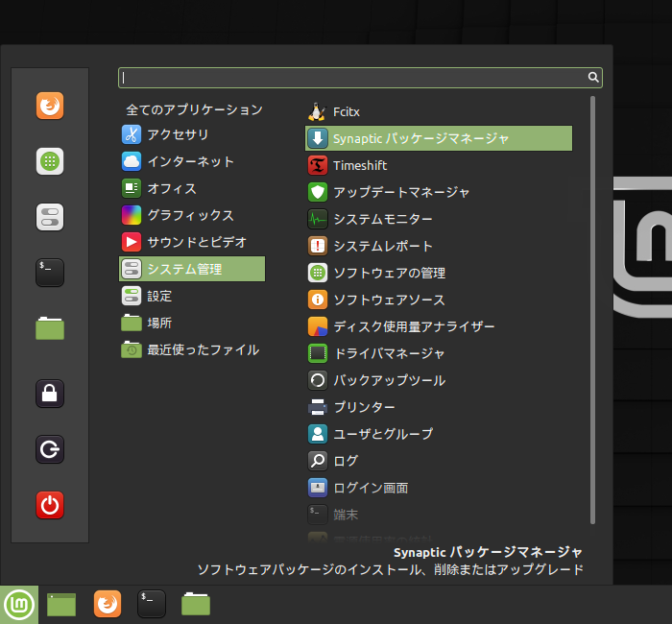Image resolution: width=672 pixels, height=624 pixels.
Task: Select 設定 category
Action: [192, 296]
